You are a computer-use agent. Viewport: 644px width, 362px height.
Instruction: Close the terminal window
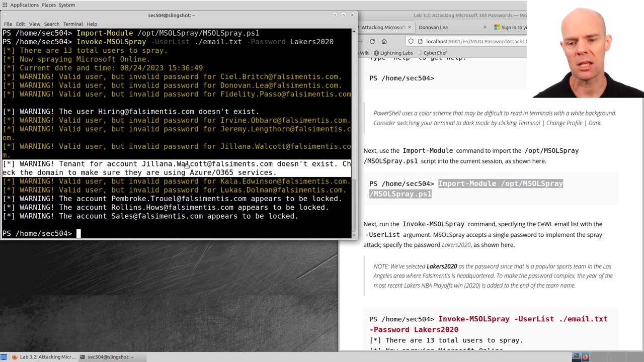point(353,15)
